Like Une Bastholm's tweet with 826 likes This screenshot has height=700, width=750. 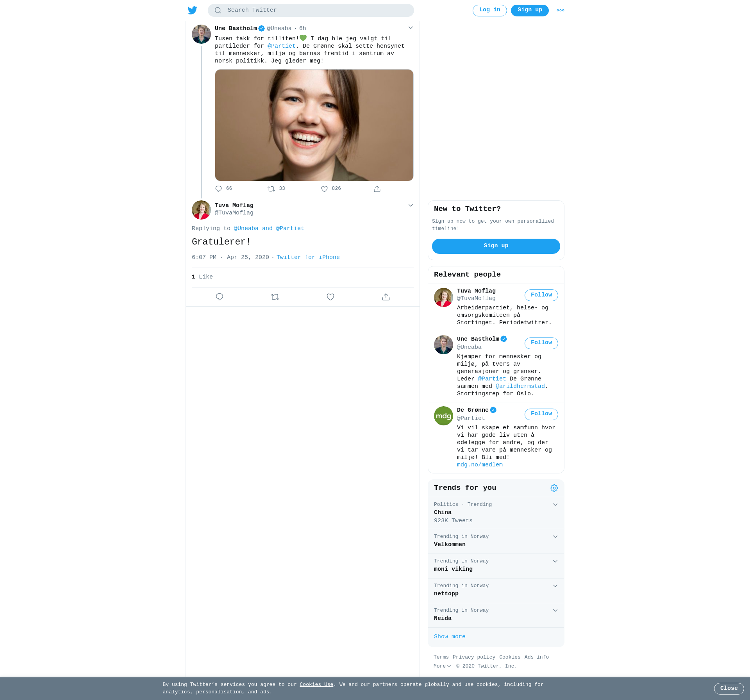tap(324, 189)
